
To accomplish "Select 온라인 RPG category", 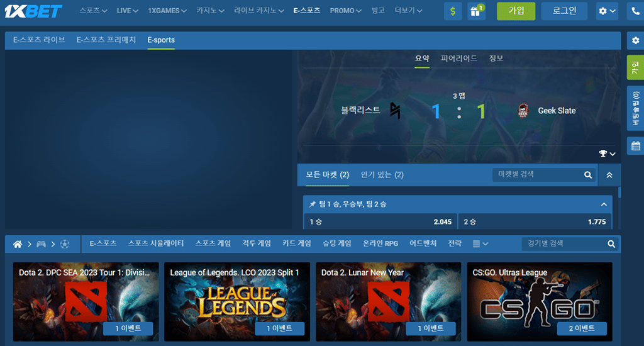I will coord(380,243).
